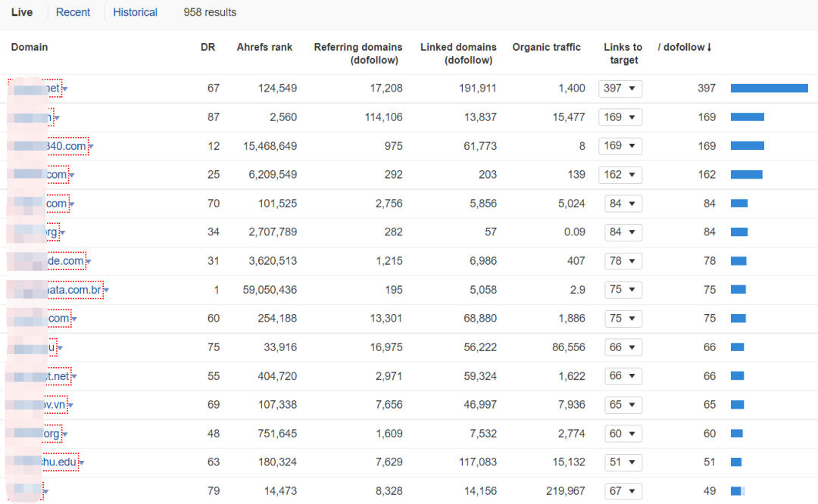Expand the Links to target dropdown showing 78
The image size is (818, 504).
623,261
